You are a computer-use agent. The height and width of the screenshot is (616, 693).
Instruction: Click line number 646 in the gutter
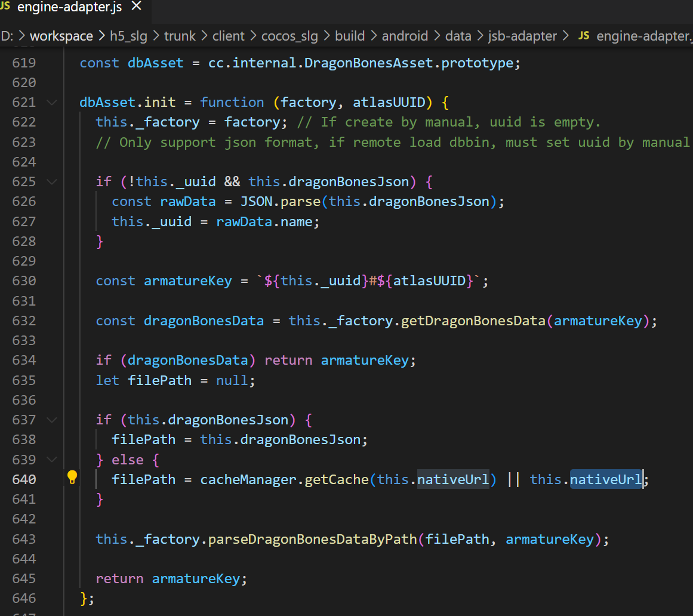coord(24,598)
